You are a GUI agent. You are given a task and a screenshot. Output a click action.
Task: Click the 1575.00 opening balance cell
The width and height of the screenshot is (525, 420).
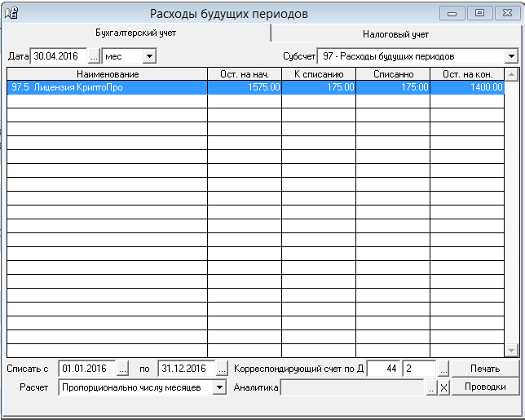coord(245,87)
